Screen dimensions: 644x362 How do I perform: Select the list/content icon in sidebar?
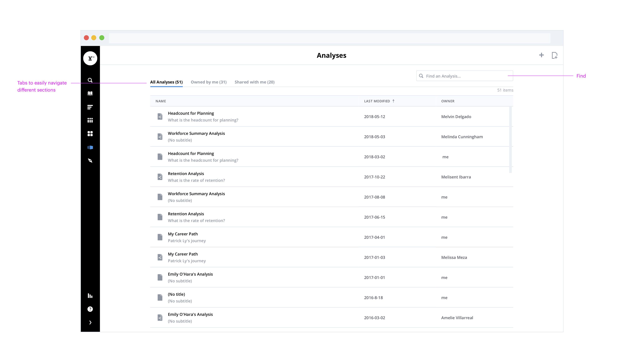[x=90, y=107]
